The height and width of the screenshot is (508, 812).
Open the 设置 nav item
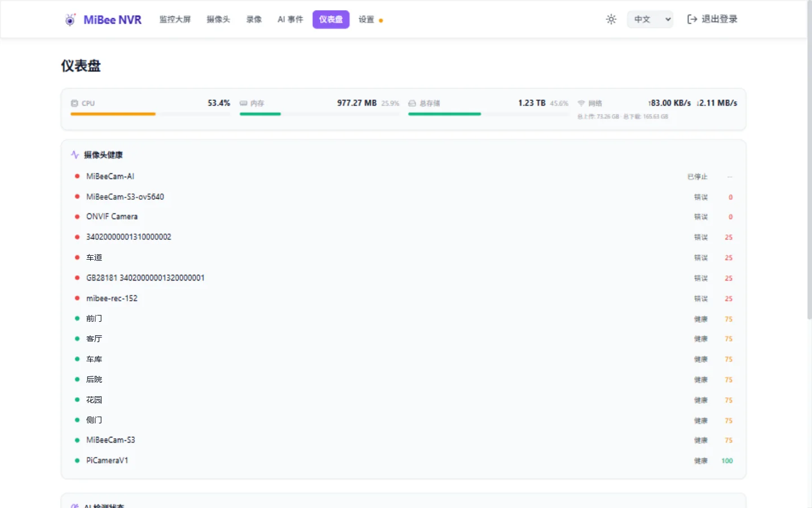[367, 19]
